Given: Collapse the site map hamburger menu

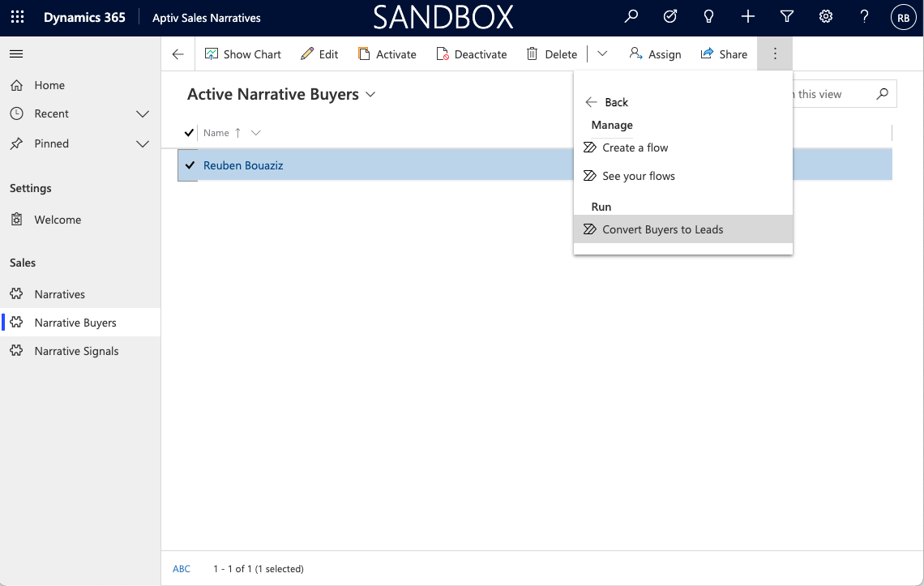Looking at the screenshot, I should tap(16, 54).
